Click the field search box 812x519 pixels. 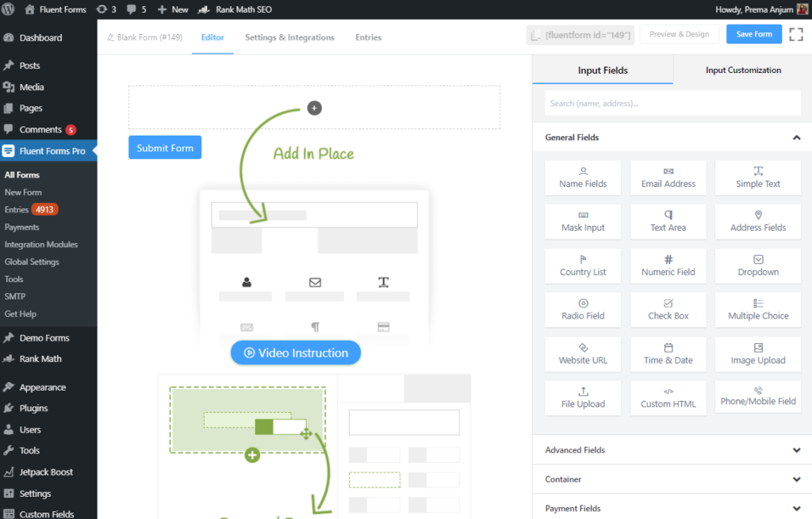tap(672, 103)
